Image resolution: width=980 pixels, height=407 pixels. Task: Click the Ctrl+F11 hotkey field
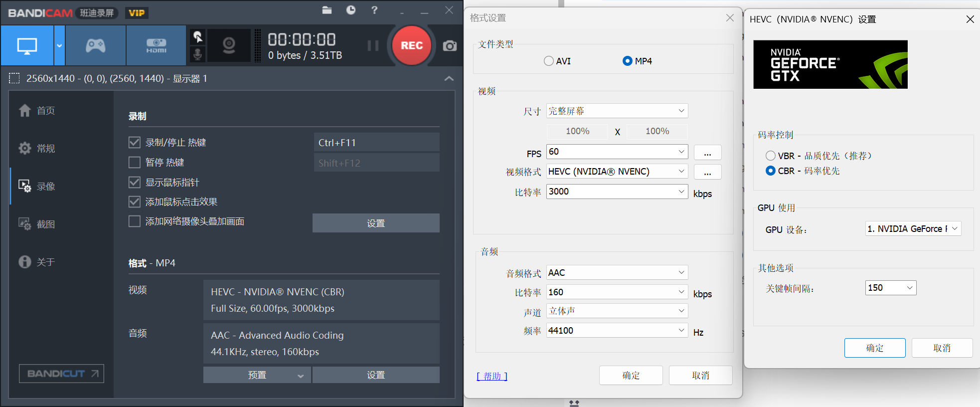point(376,143)
